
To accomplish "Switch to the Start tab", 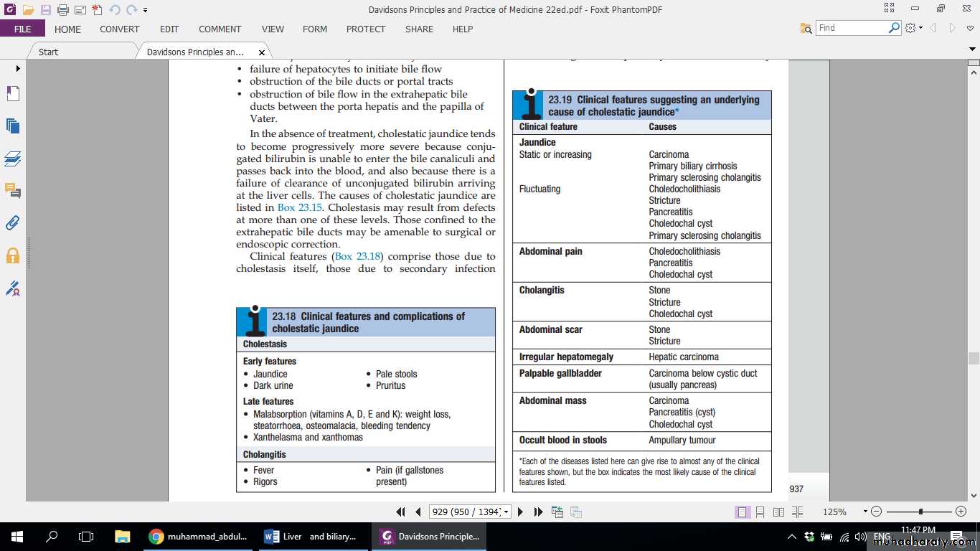I will [x=49, y=52].
